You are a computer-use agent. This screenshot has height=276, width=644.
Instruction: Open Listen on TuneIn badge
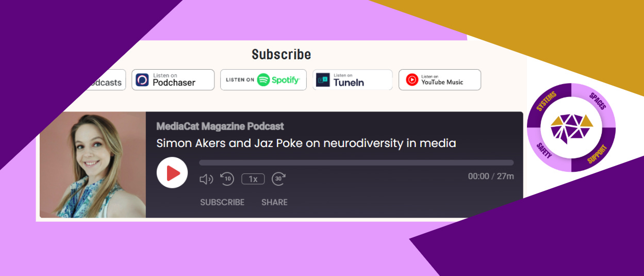coord(353,80)
